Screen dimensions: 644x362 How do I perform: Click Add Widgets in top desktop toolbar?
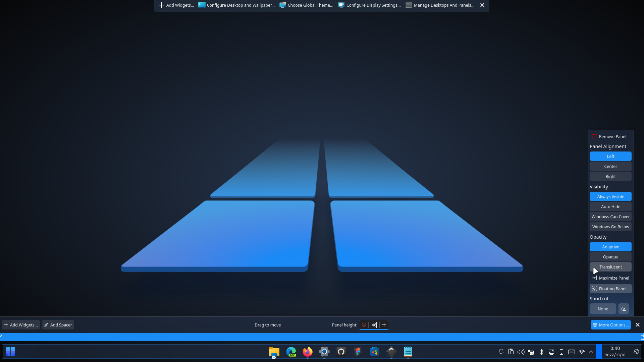pyautogui.click(x=176, y=5)
